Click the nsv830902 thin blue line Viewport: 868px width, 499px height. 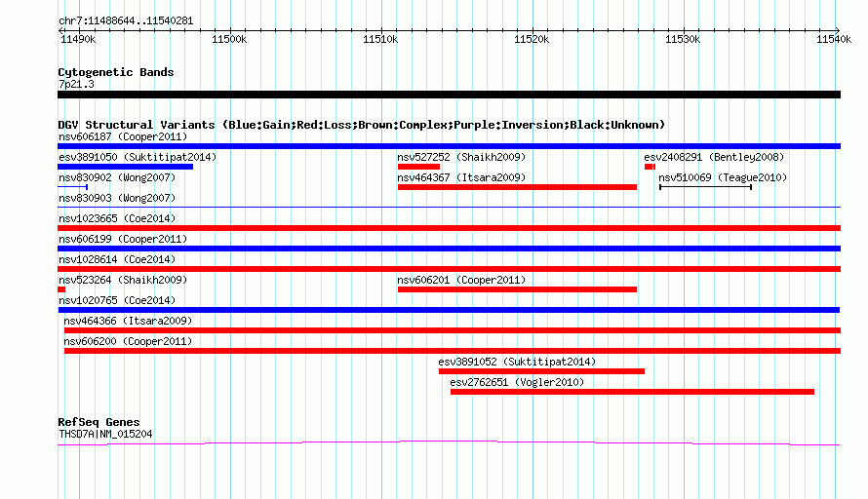coord(72,187)
